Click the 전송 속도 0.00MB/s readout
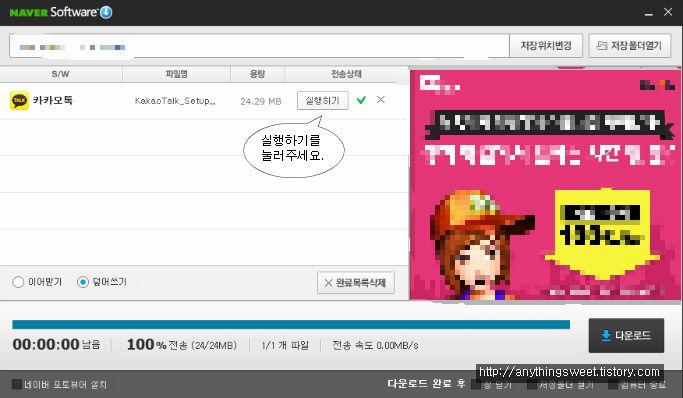 [375, 345]
